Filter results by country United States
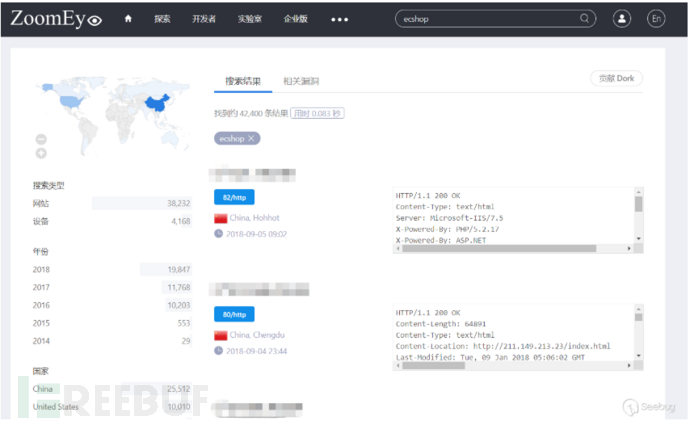Viewport: 690px width, 425px height. pos(112,407)
